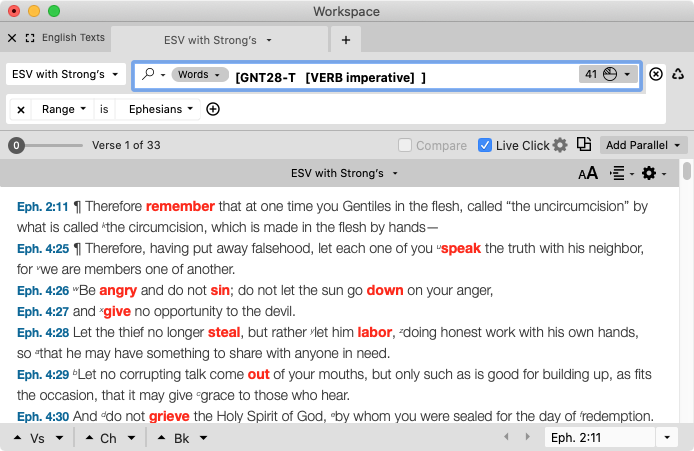694x451 pixels.
Task: Add a search criterion with the plus icon
Action: tap(213, 109)
